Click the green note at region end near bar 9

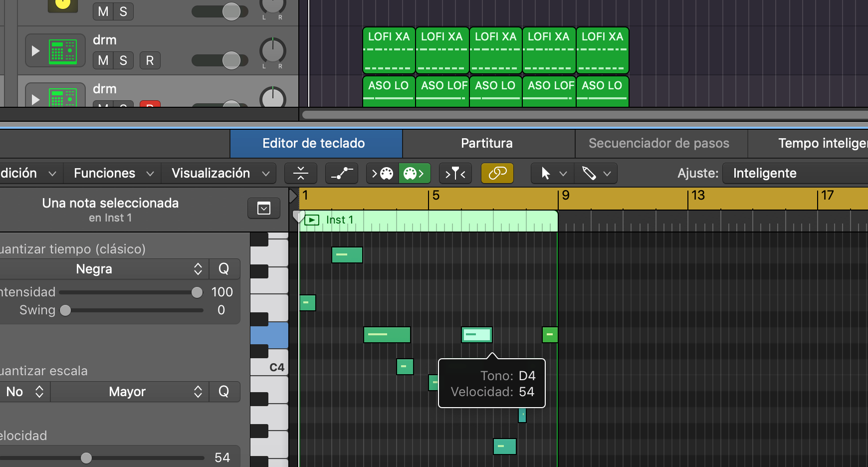point(550,334)
